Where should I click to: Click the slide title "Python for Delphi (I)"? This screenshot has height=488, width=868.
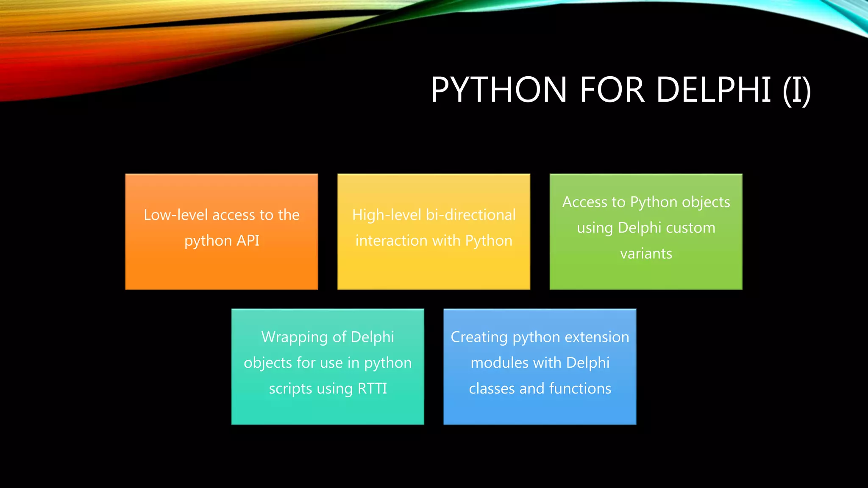(621, 90)
